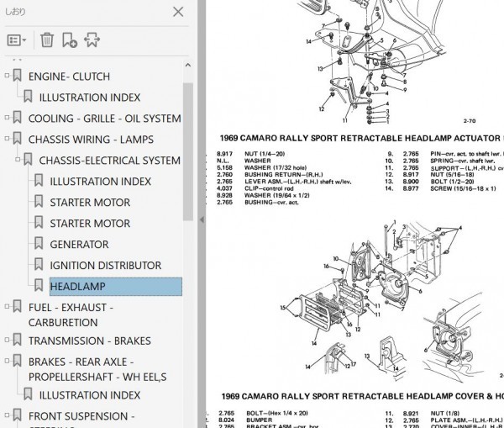Open ILLUSTRATION INDEX under BRAKES - REAR AXLE
The image size is (504, 428).
tap(90, 395)
